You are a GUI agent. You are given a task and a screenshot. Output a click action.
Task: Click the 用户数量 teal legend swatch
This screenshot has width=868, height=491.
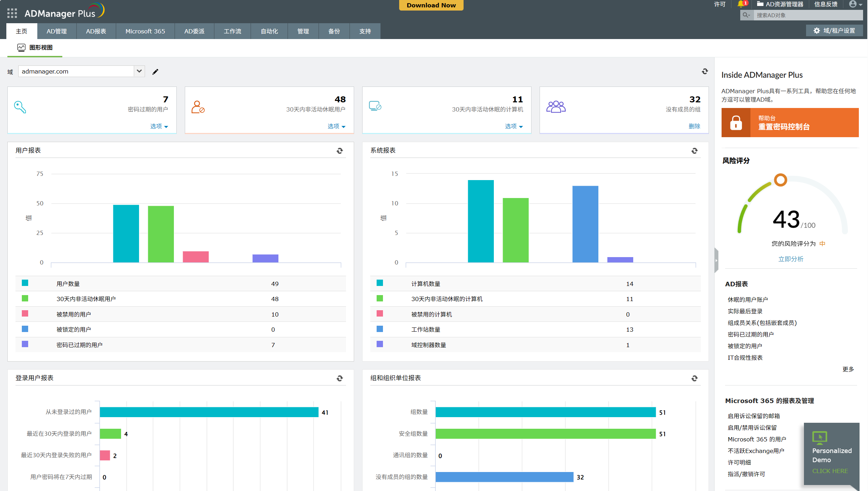pos(25,283)
